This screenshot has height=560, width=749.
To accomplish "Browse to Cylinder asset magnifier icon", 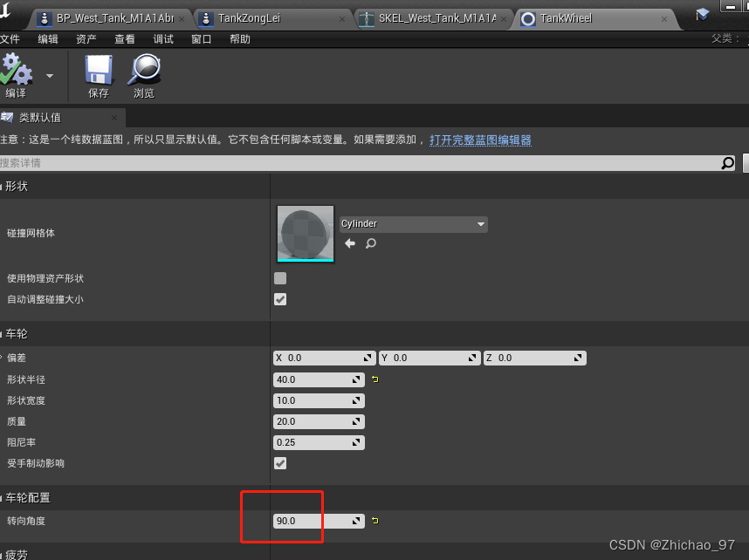I will click(x=371, y=243).
